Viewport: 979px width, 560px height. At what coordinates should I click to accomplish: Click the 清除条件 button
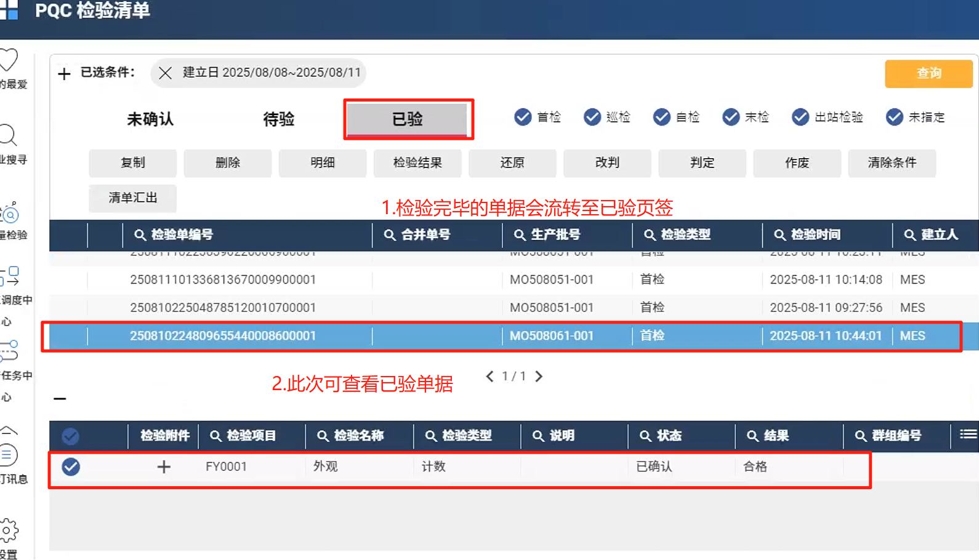coord(892,163)
